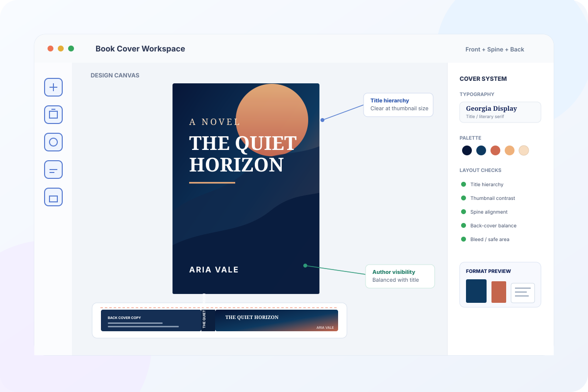Screen dimensions: 588x392
Task: Click the blue title annotation anchor dot
Action: (322, 120)
